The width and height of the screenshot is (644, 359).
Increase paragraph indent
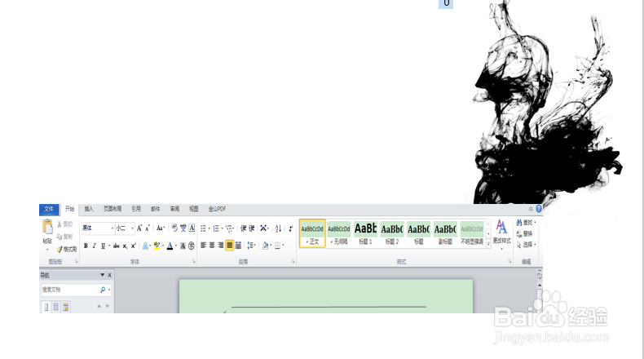(x=252, y=228)
